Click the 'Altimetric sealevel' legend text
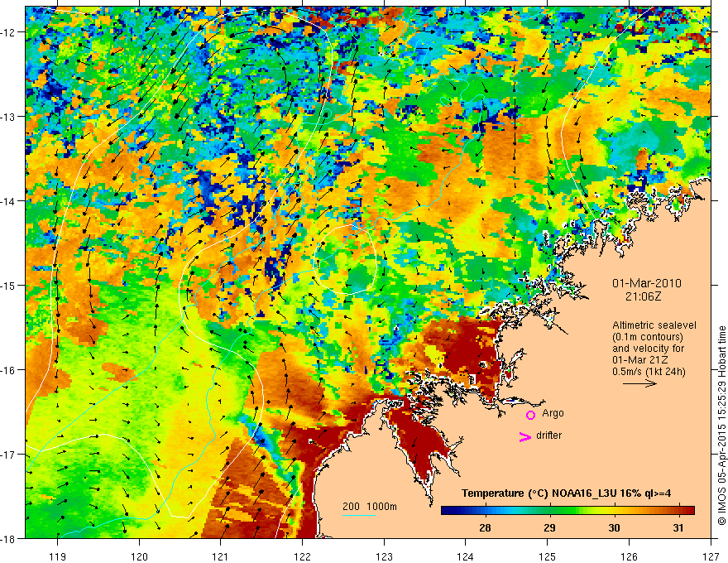728x563 pixels. pyautogui.click(x=654, y=325)
